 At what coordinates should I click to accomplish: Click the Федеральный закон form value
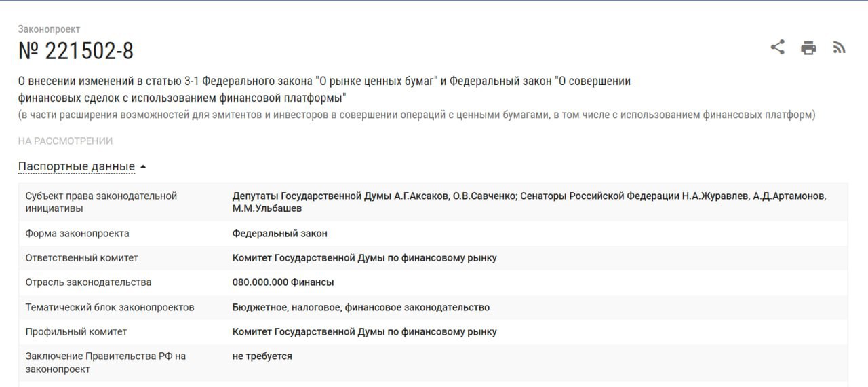279,233
